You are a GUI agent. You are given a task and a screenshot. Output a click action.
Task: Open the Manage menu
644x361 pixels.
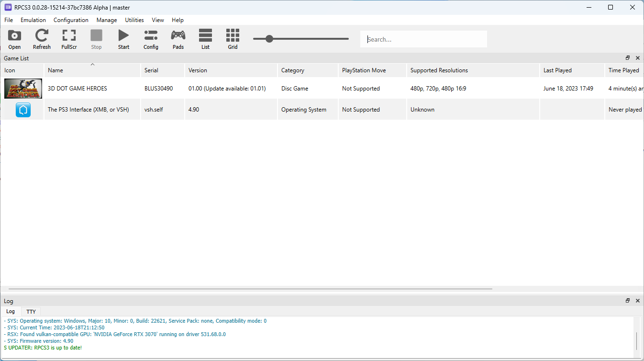[x=107, y=20]
